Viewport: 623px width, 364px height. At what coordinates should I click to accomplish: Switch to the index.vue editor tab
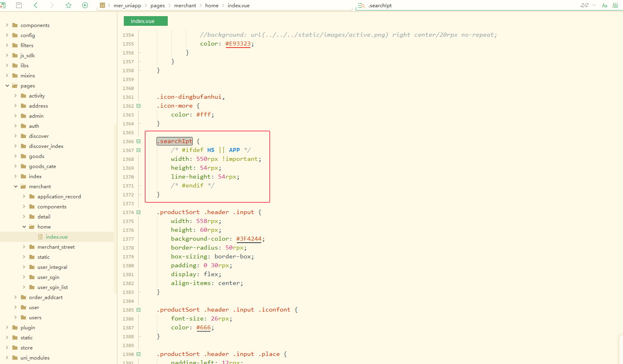pyautogui.click(x=146, y=21)
